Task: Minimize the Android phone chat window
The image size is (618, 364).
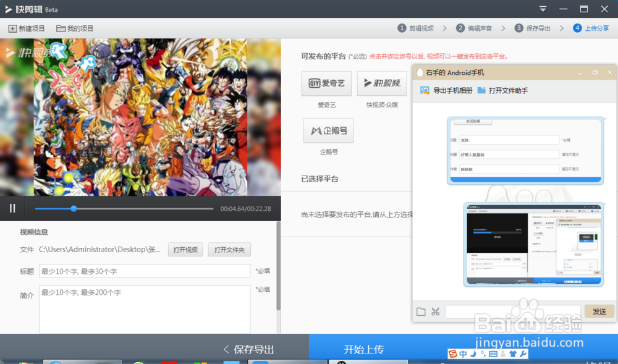Action: pyautogui.click(x=580, y=73)
